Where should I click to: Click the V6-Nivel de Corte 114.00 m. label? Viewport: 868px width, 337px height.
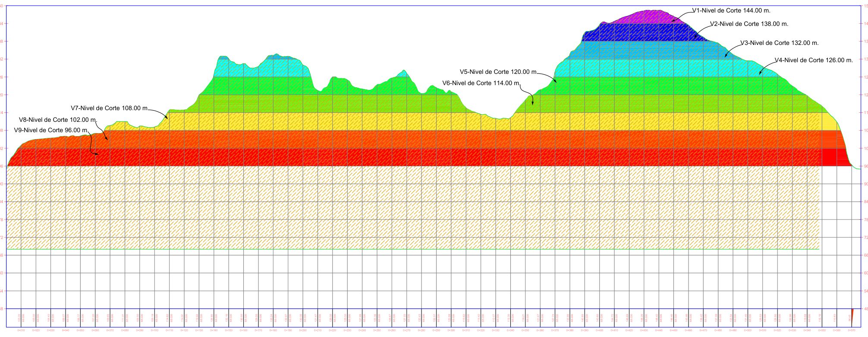(481, 83)
